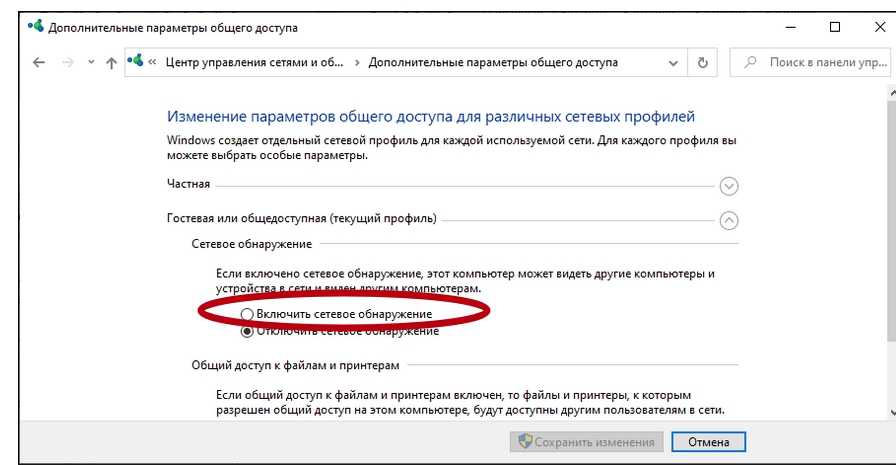Open the address bar history dropdown
The image size is (896, 465).
click(673, 62)
